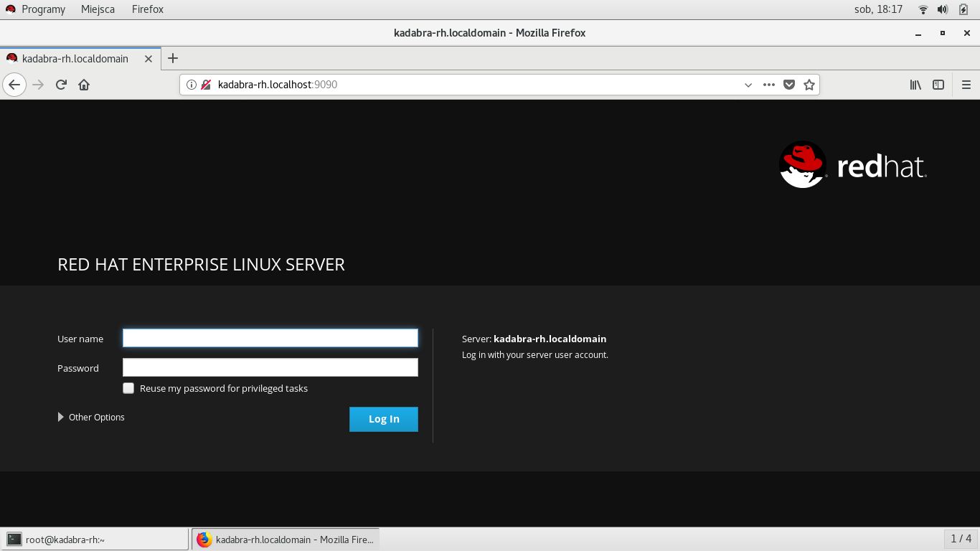This screenshot has height=551, width=980.
Task: Open page actions three-dot menu
Action: tap(769, 85)
